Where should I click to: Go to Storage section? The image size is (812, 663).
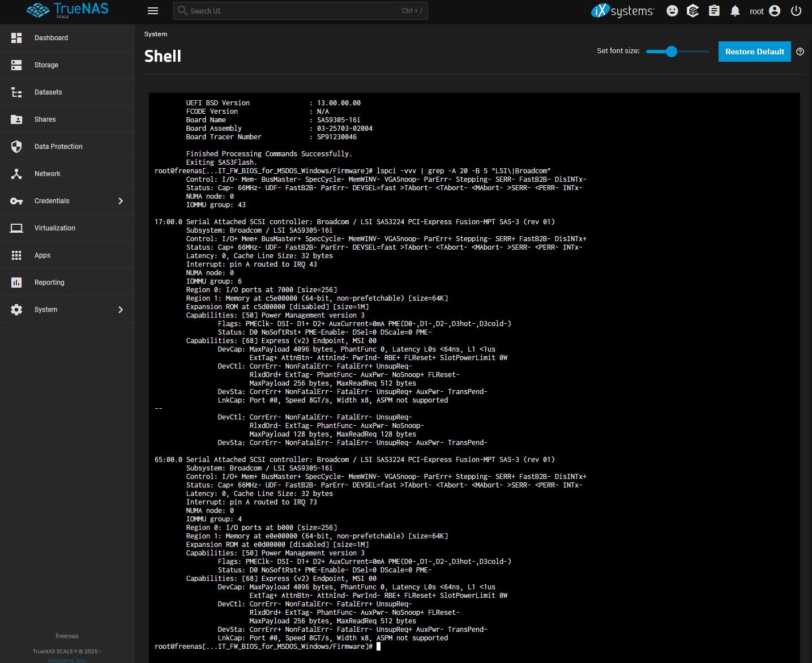click(x=46, y=65)
